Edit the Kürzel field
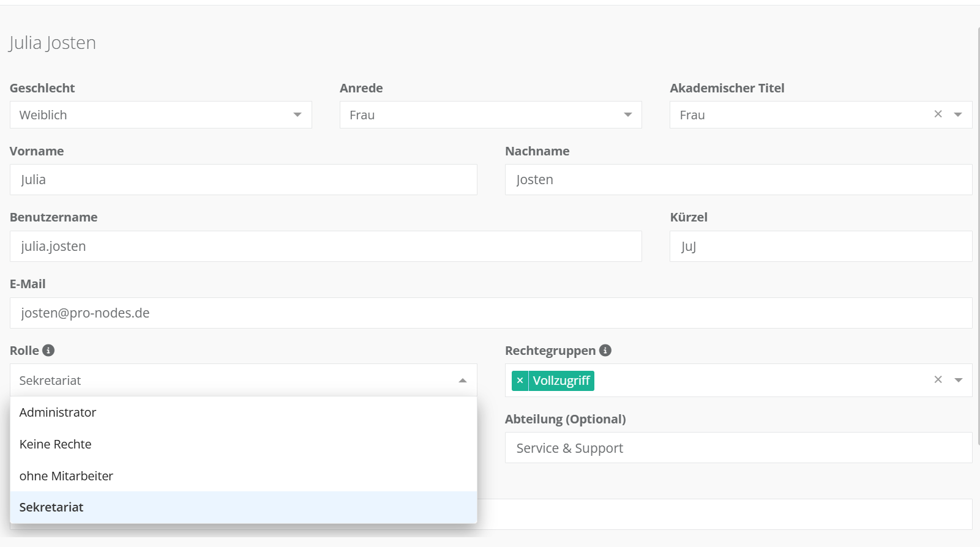 [x=820, y=247]
